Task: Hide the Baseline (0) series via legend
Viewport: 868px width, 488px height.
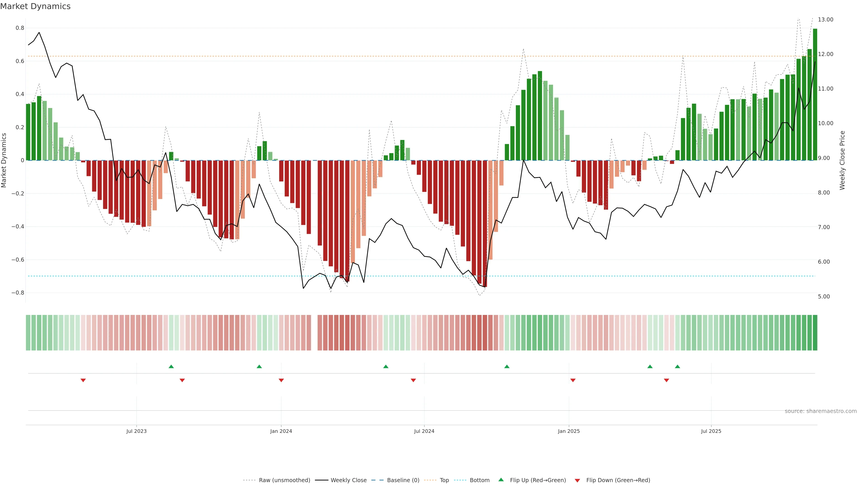Action: 403,480
